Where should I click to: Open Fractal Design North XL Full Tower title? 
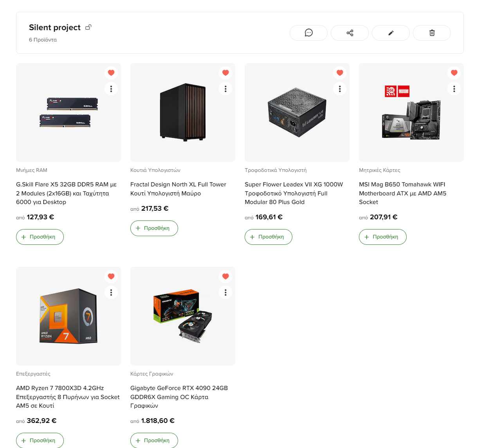pos(178,189)
